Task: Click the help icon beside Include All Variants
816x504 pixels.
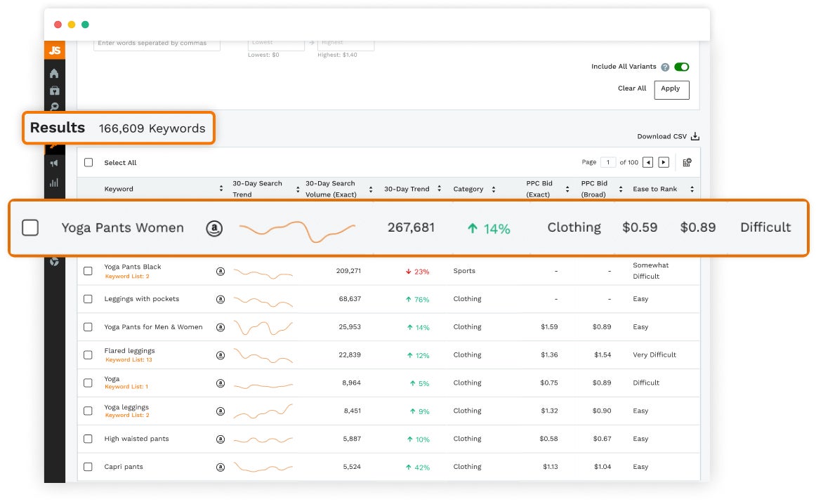Action: click(665, 67)
